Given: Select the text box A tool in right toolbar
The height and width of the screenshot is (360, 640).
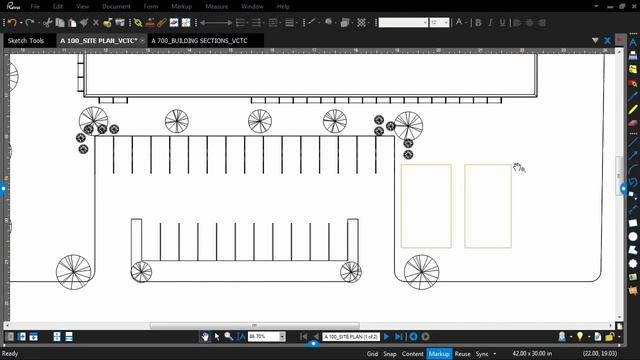Looking at the screenshot, I should click(x=633, y=42).
